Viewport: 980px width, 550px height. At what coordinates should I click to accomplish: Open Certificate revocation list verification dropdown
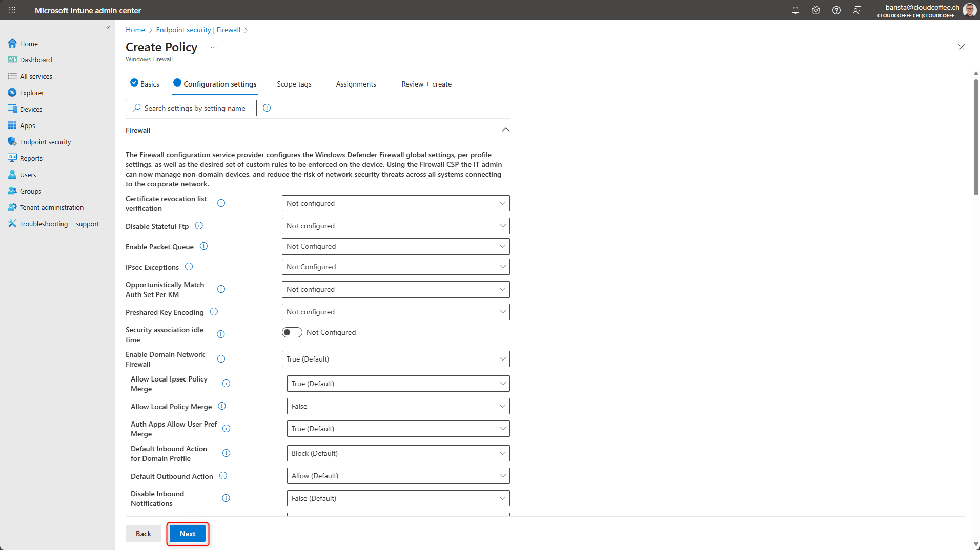click(x=395, y=203)
